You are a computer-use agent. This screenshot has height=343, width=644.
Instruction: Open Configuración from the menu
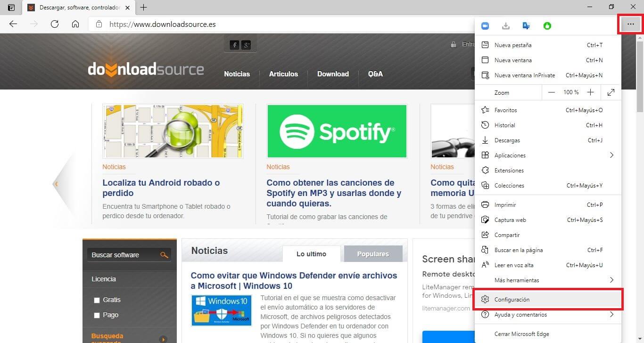point(548,300)
